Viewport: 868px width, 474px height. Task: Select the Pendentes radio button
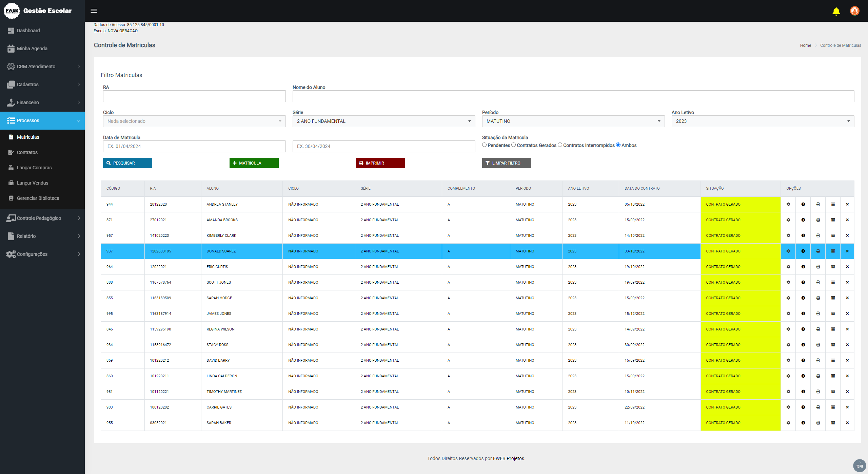click(x=485, y=145)
